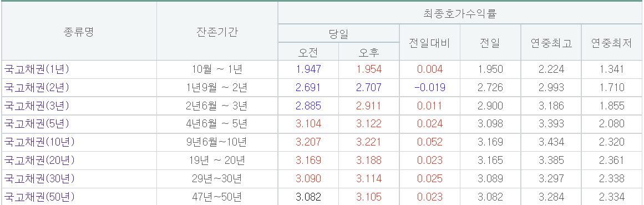
Task: Open the 국고채권(2년) link
Action: click(37, 88)
